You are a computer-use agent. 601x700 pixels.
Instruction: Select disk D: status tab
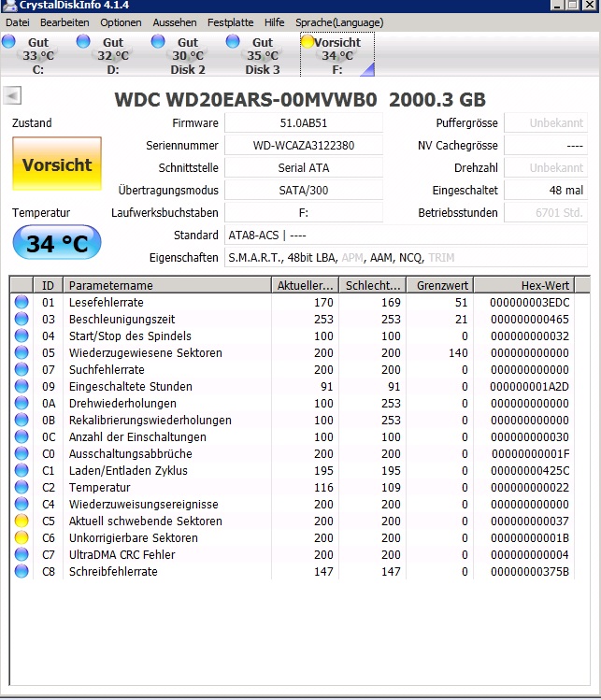(x=112, y=55)
